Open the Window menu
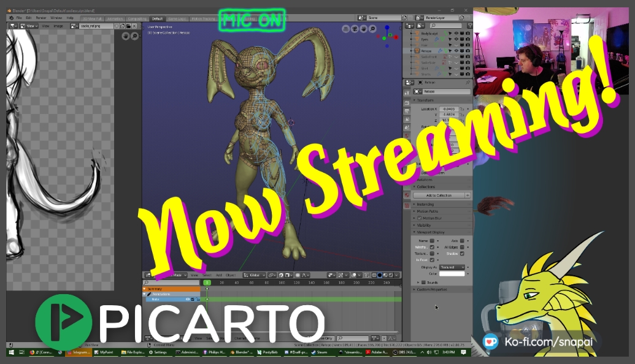The height and width of the screenshot is (364, 635). pyautogui.click(x=56, y=18)
